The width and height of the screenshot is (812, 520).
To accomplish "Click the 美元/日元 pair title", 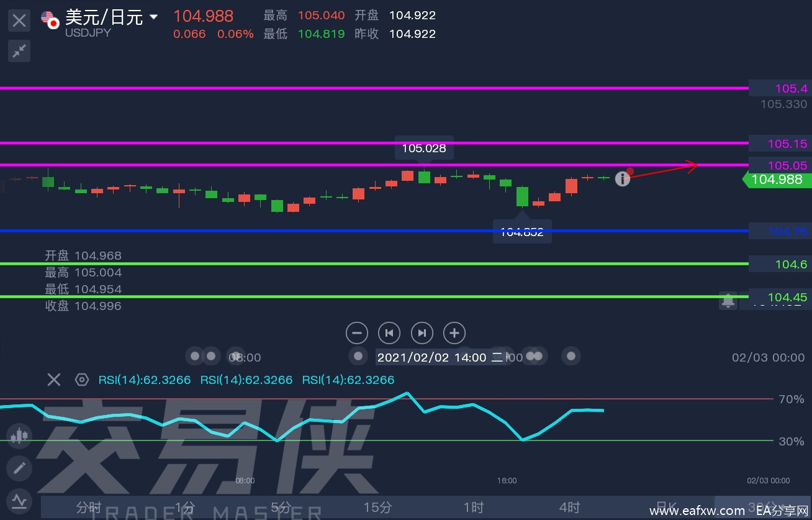I will pyautogui.click(x=104, y=17).
